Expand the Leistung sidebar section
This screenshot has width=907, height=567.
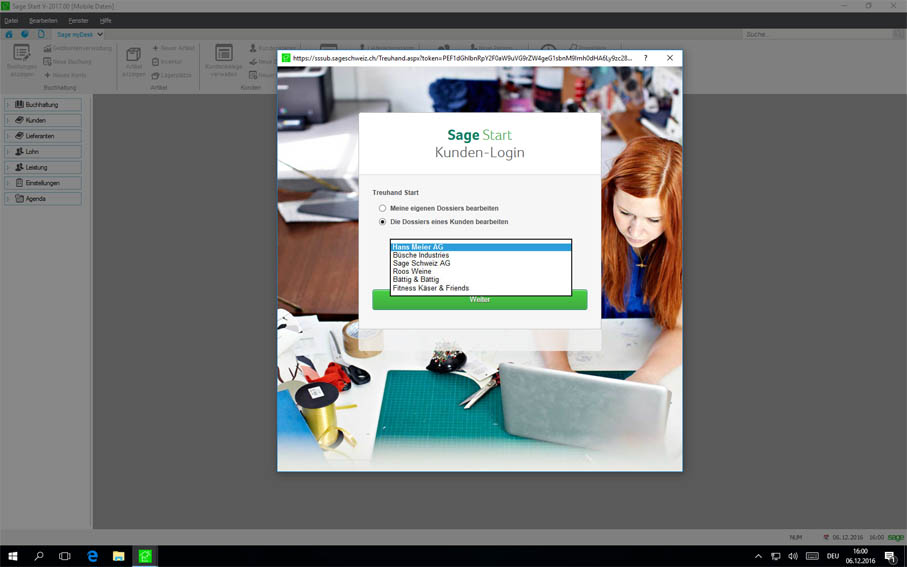point(43,167)
